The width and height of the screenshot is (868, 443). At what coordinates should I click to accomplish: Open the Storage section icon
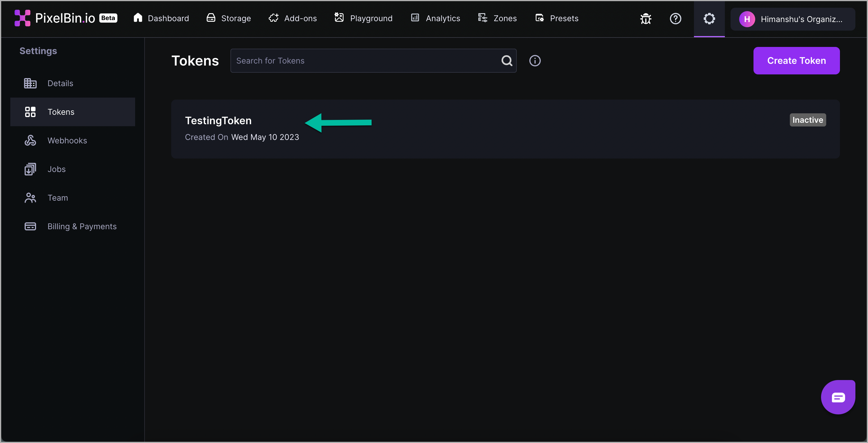tap(210, 18)
